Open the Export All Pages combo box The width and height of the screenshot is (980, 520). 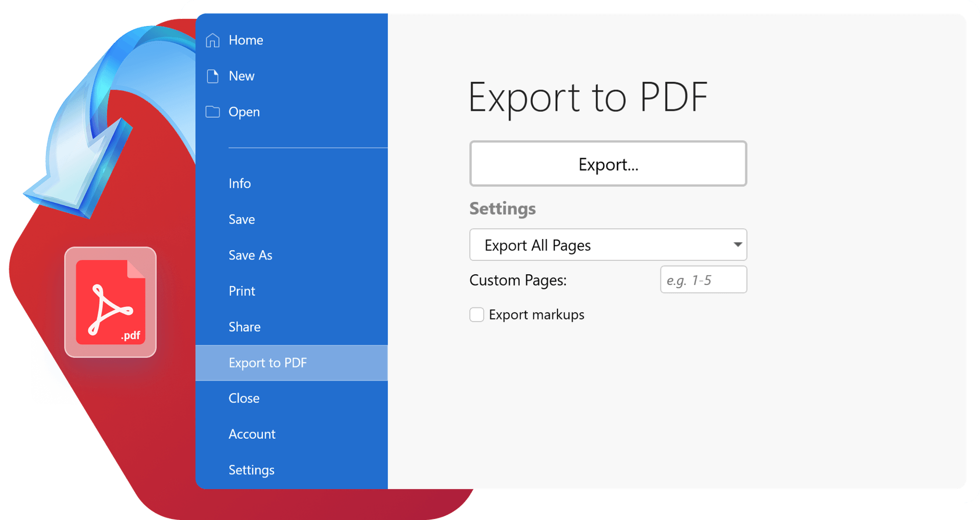(597, 245)
